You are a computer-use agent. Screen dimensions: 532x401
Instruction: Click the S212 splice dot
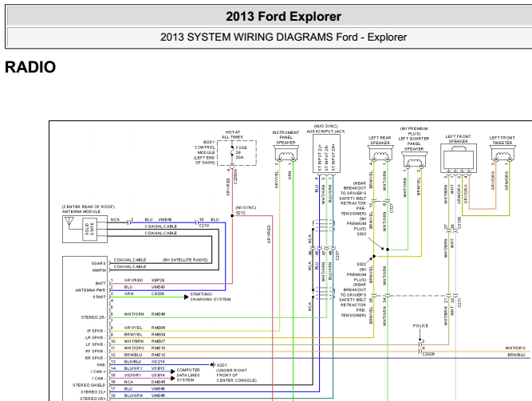tap(232, 215)
